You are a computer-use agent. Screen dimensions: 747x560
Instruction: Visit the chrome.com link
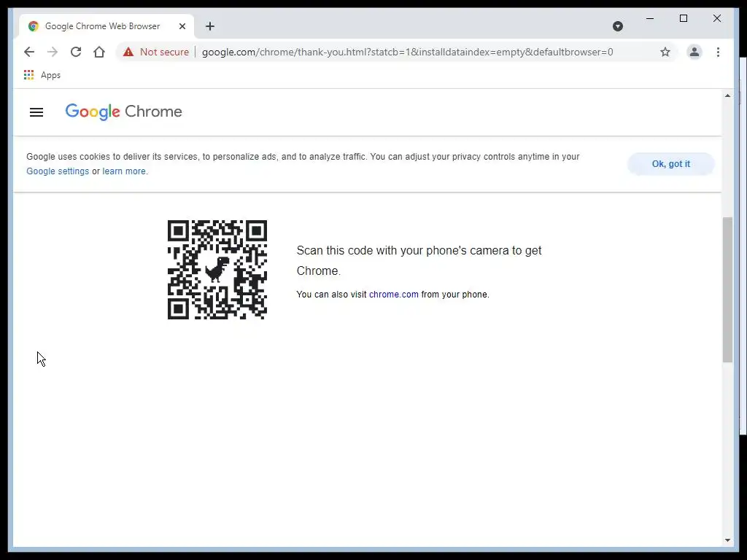tap(393, 295)
